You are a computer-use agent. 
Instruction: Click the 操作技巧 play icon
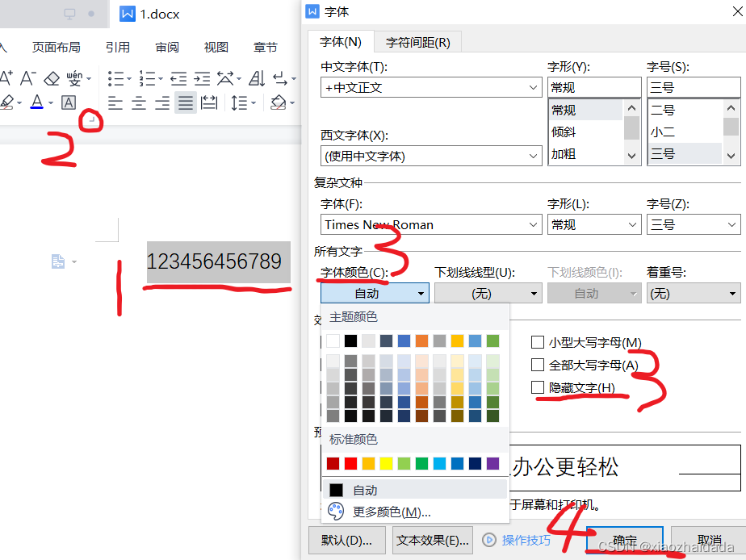pos(488,540)
